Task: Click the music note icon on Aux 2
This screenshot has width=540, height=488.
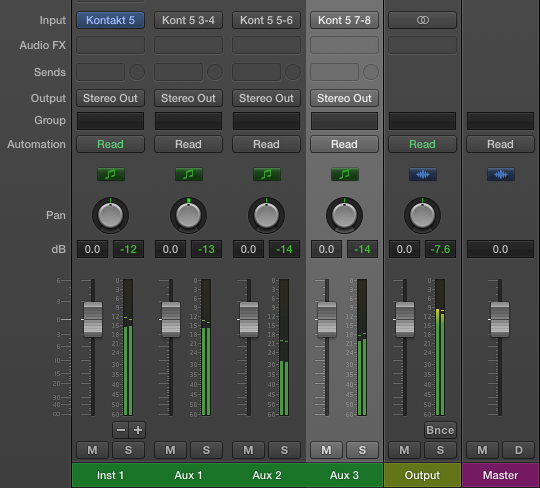Action: pyautogui.click(x=267, y=174)
